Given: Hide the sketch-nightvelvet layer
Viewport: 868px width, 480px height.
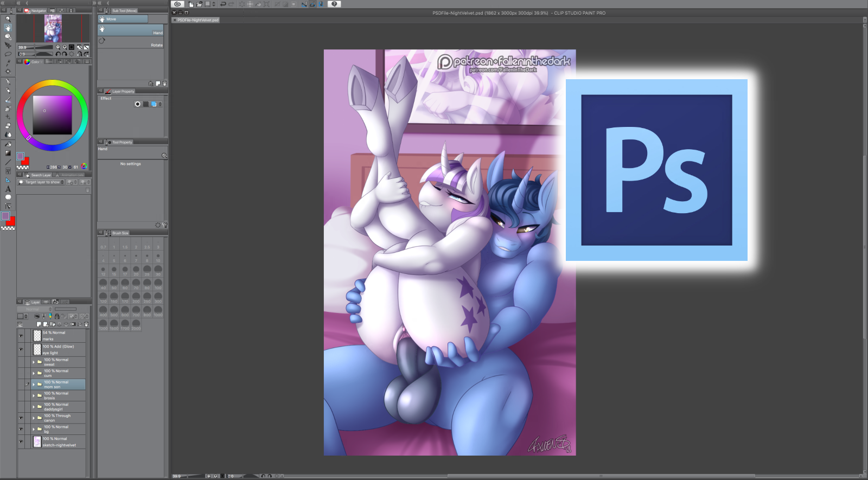Looking at the screenshot, I should coord(21,441).
